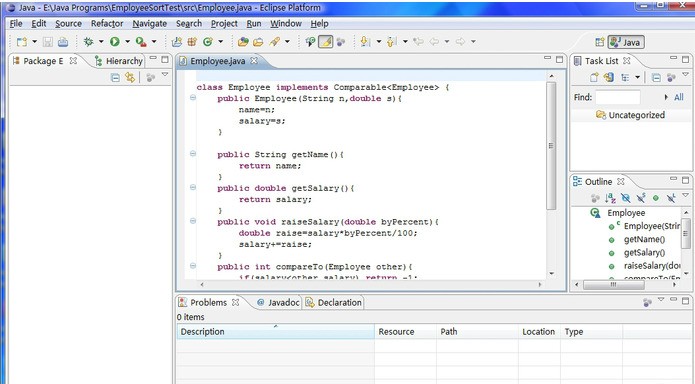This screenshot has width=695, height=384.
Task: Open New Class dropdown arrow
Action: point(220,42)
